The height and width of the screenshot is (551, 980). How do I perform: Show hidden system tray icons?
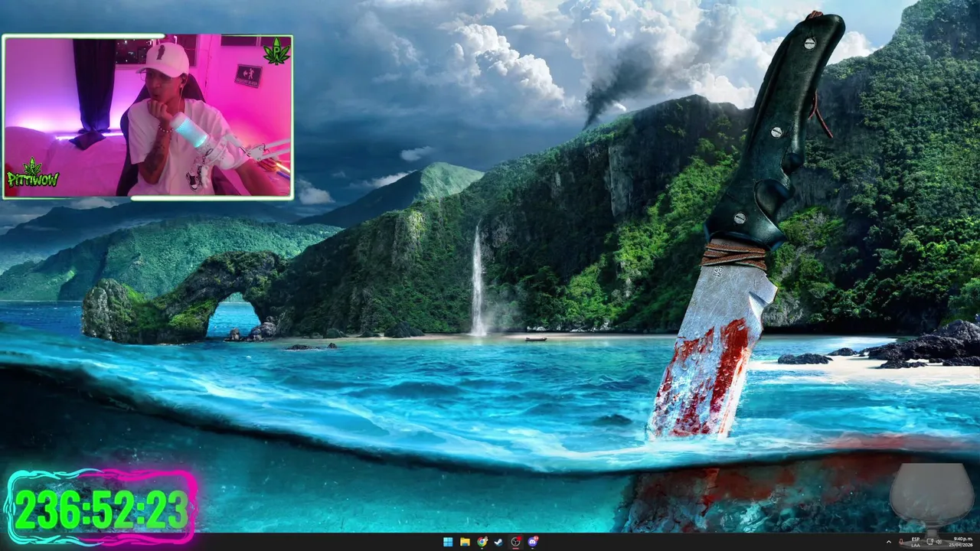(889, 542)
